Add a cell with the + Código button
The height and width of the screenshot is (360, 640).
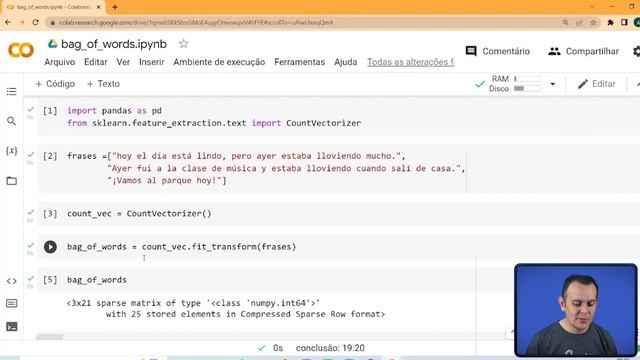55,84
